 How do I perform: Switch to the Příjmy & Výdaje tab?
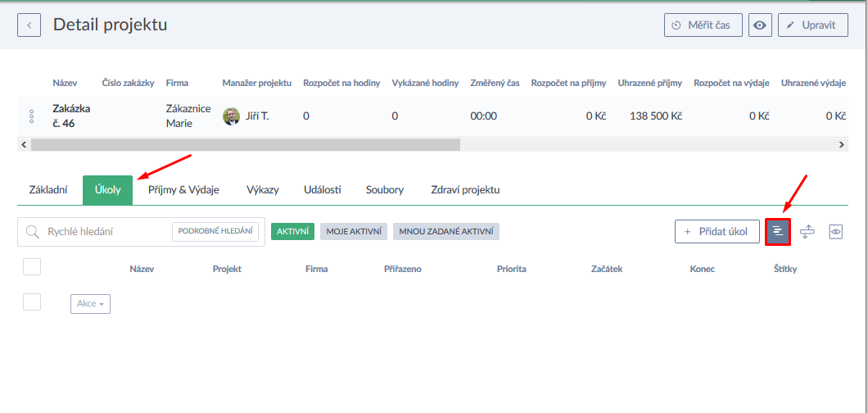pyautogui.click(x=183, y=189)
